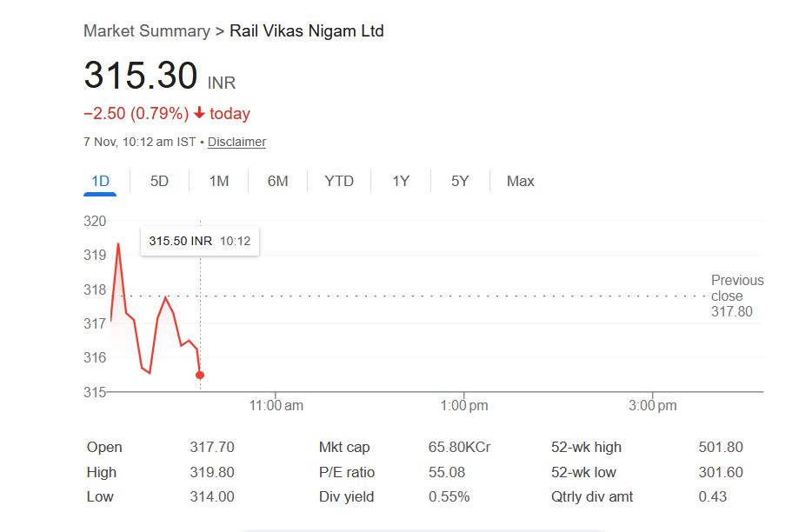Image resolution: width=812 pixels, height=532 pixels.
Task: Click the Mkt cap value 65.80KCr
Action: 459,447
